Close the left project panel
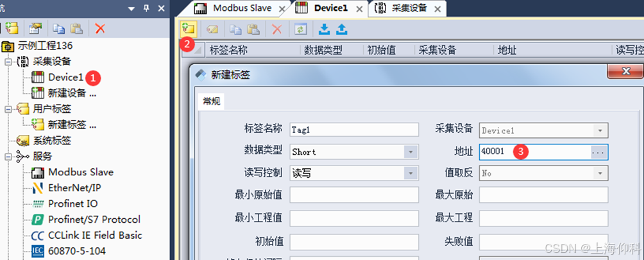The width and height of the screenshot is (644, 260). point(162,8)
